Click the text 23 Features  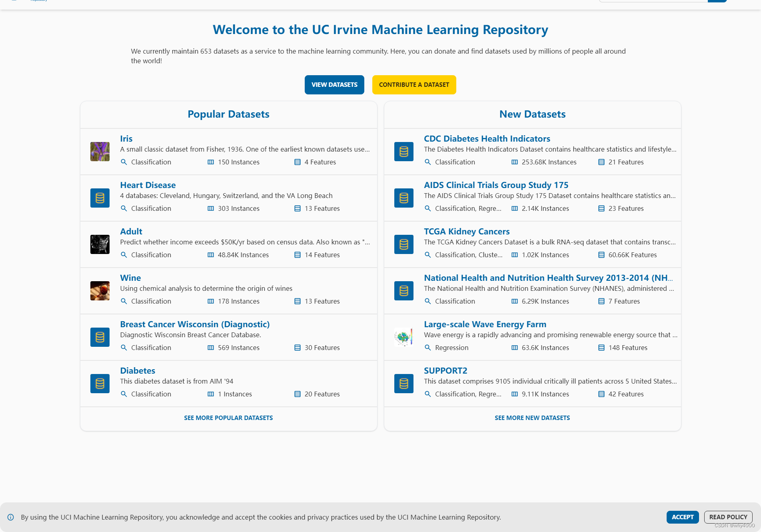(x=626, y=208)
